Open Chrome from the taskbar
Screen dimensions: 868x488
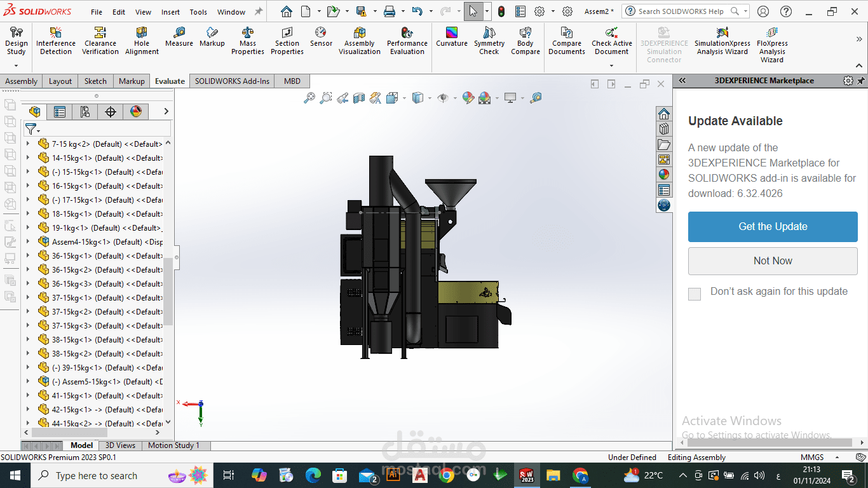coord(446,475)
